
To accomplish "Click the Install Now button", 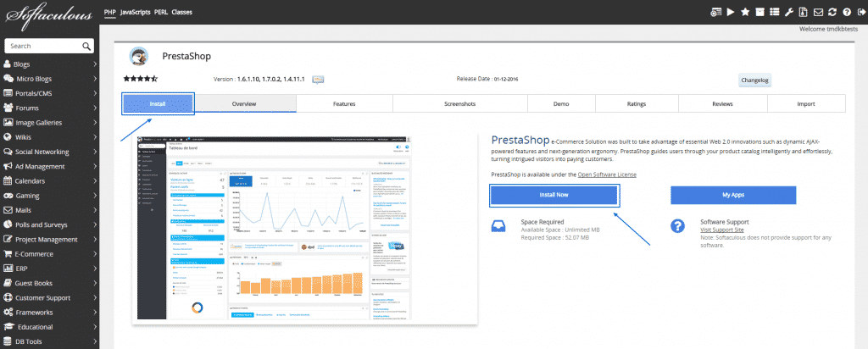I will pos(554,195).
